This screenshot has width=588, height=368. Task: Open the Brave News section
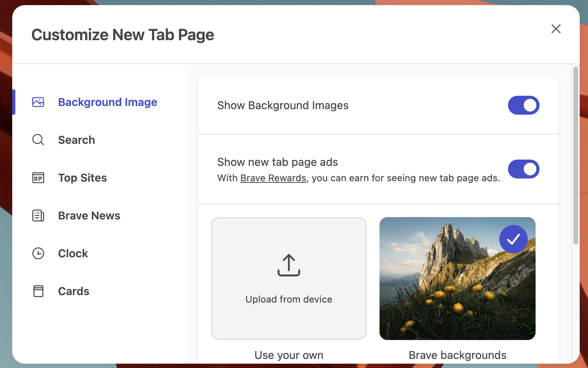[x=89, y=216]
